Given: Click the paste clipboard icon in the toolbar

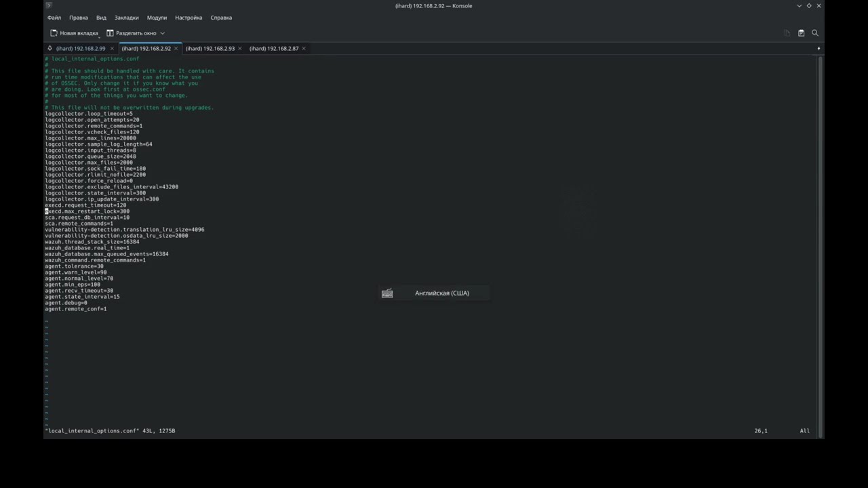Looking at the screenshot, I should point(801,33).
